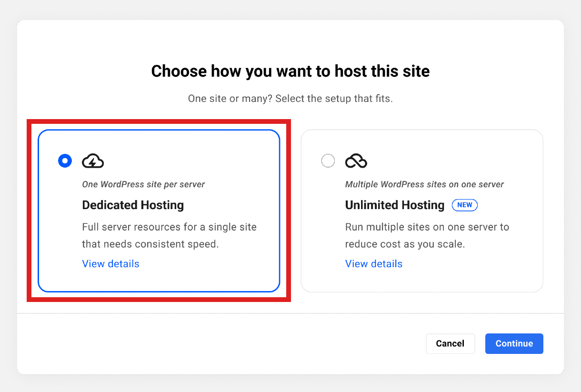This screenshot has width=581, height=392.
Task: Click the "Choose how you want to host this site" heading
Action: pos(290,71)
